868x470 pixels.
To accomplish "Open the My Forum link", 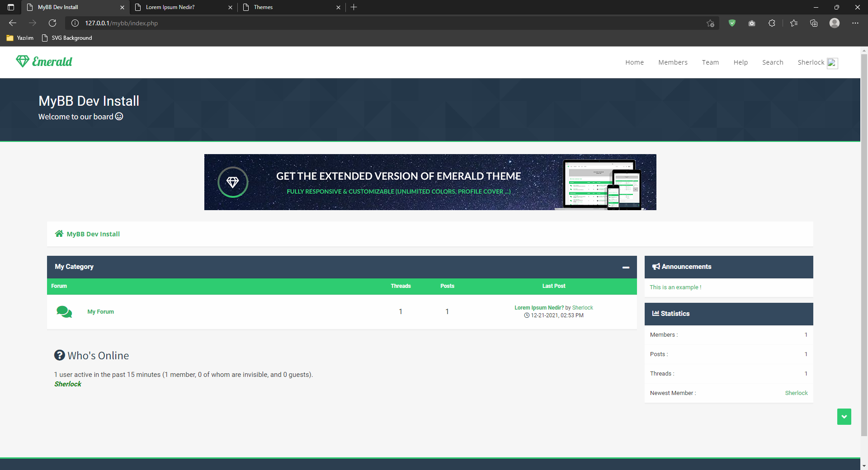I will tap(100, 312).
